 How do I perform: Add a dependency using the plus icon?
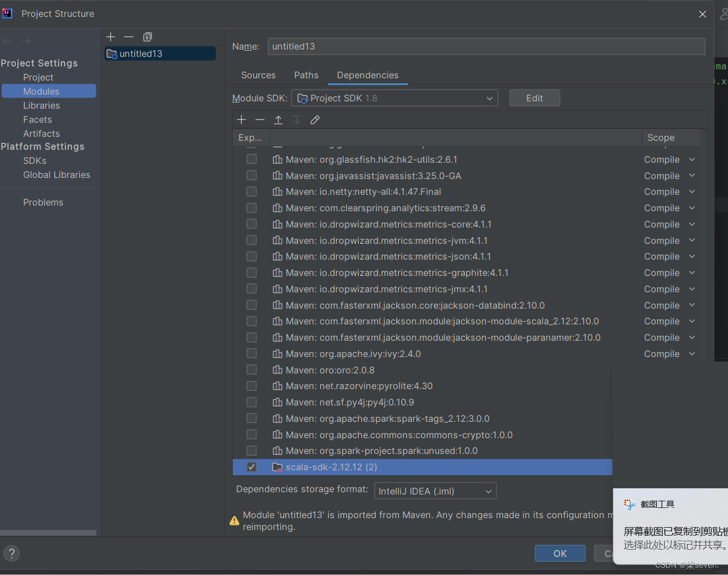pos(241,119)
